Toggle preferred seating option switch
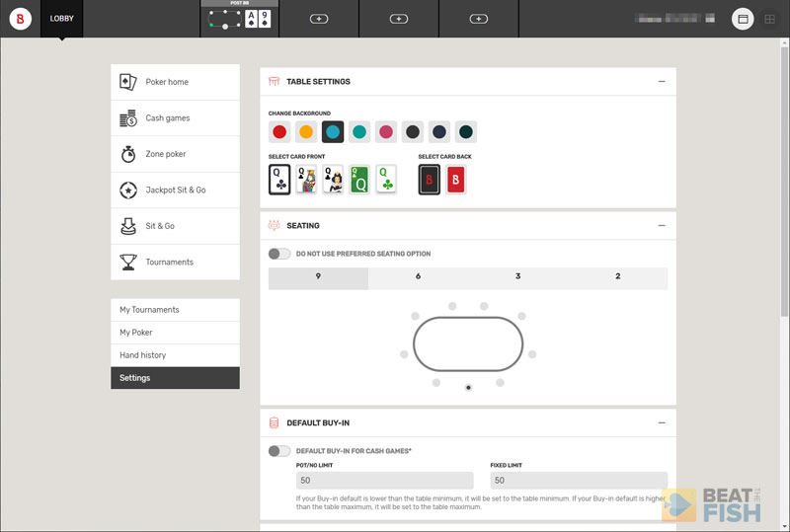 click(279, 254)
